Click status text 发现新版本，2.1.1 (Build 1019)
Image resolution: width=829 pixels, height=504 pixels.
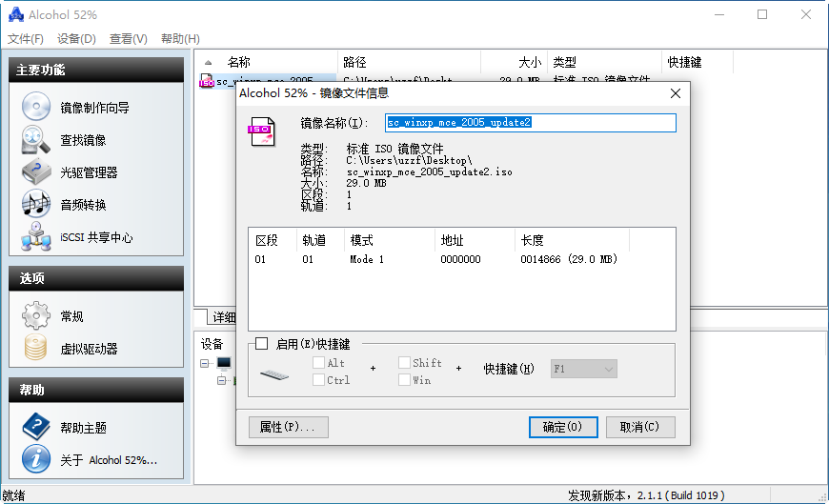[646, 495]
